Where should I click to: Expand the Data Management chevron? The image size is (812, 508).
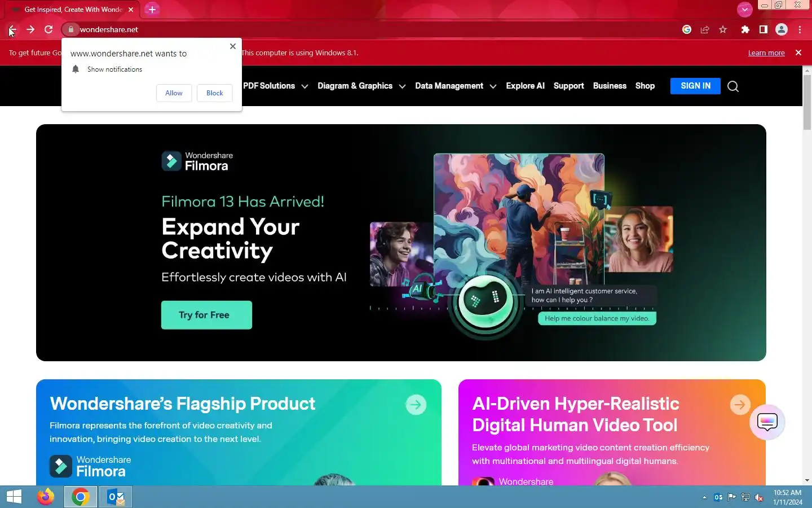493,86
